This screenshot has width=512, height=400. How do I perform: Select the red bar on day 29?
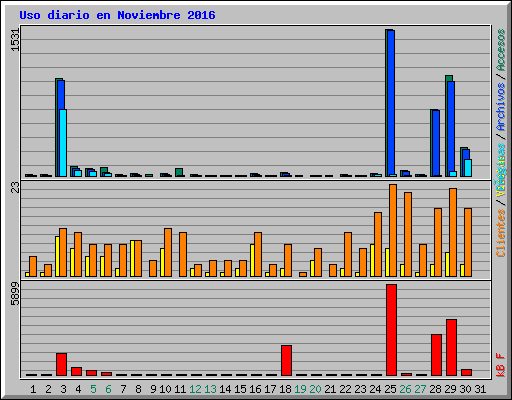click(x=451, y=347)
